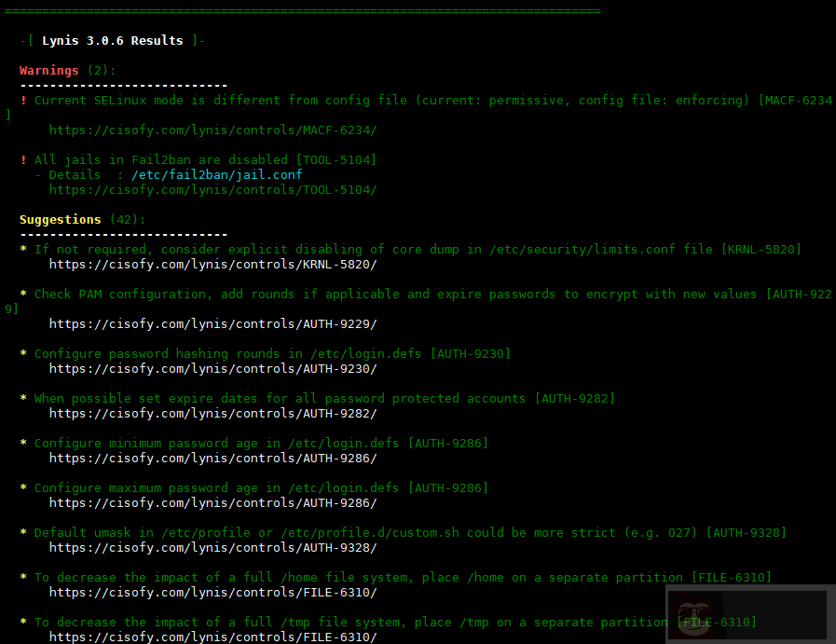Open AUTH-9286 URL under minimum password age
The image size is (836, 644).
tap(212, 459)
